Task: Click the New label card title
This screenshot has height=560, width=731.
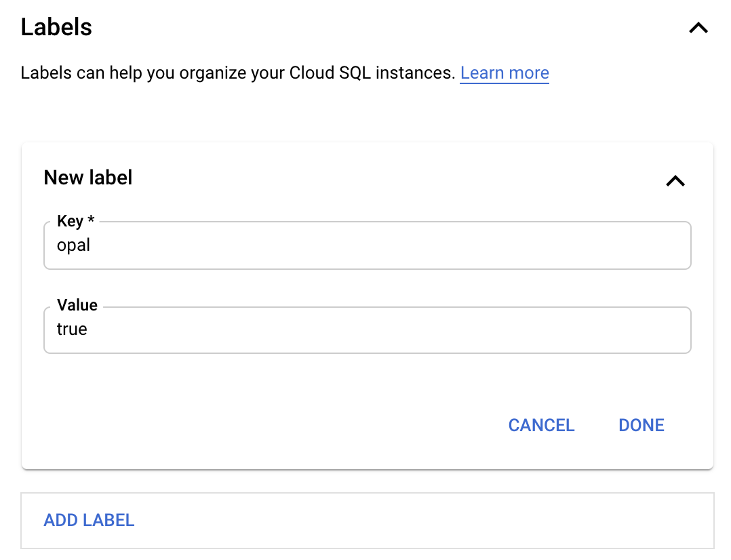Action: [x=88, y=178]
